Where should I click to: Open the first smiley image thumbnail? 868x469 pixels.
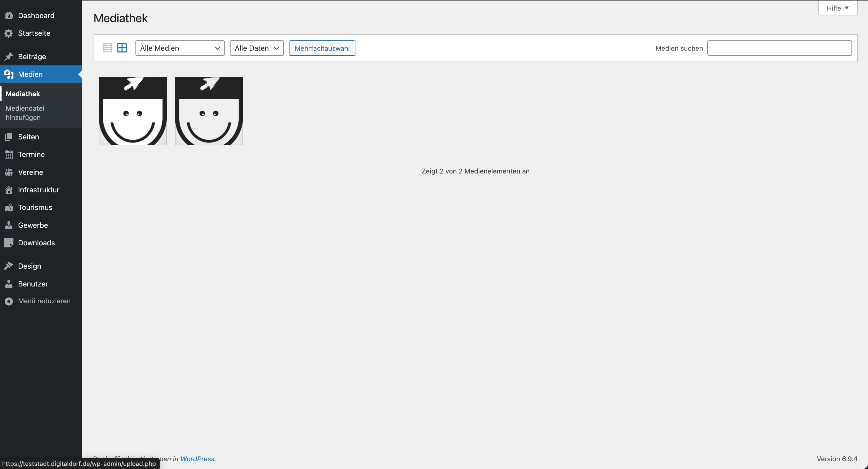(x=133, y=111)
